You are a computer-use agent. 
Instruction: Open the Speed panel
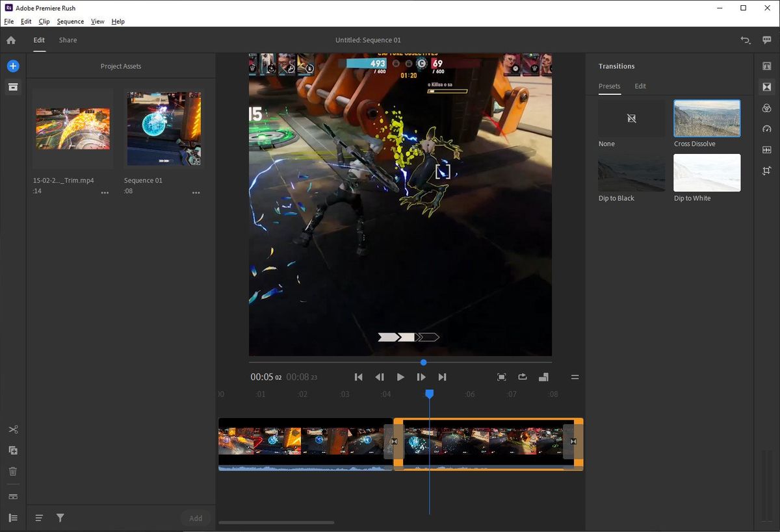(767, 129)
